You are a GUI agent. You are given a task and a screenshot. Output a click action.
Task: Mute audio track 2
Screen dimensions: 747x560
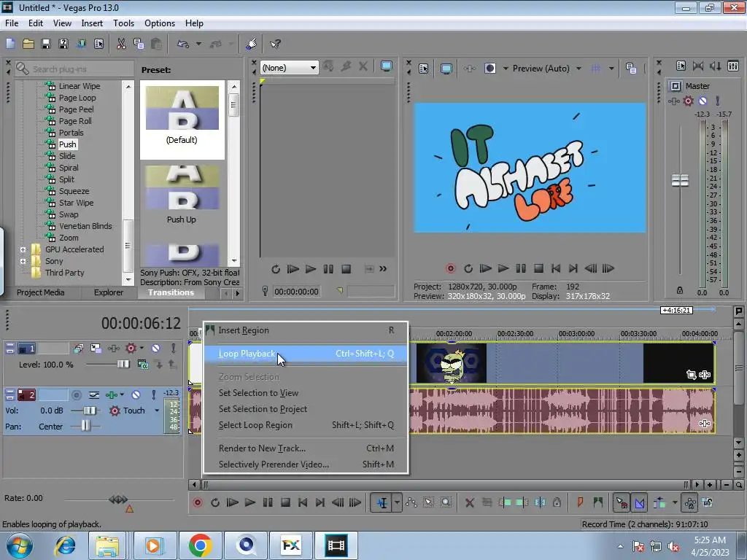(136, 394)
